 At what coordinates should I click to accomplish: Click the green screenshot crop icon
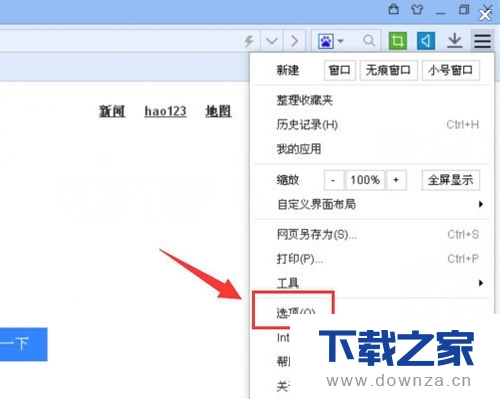398,41
